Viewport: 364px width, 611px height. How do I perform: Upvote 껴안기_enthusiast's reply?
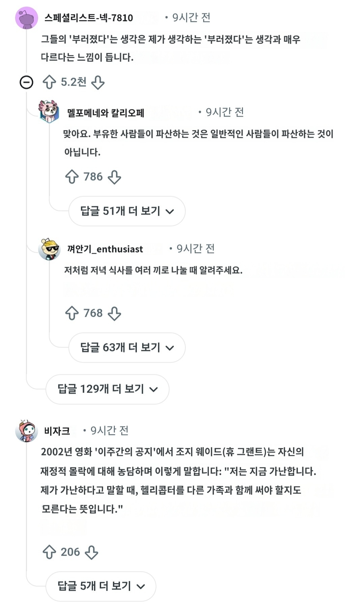[72, 313]
